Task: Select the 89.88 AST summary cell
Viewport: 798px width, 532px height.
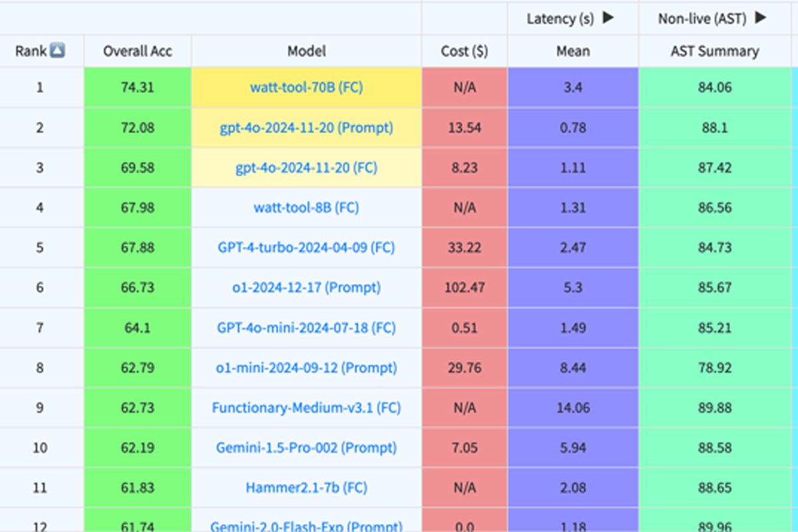Action: pos(715,408)
